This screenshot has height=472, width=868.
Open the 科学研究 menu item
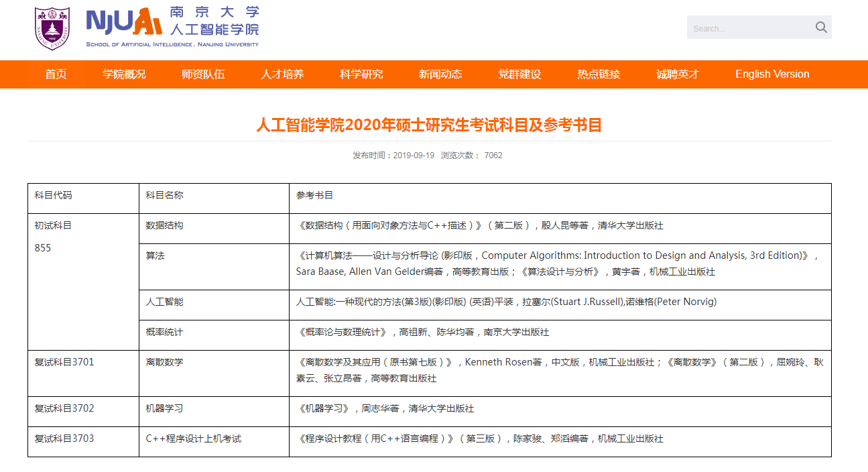(x=361, y=74)
